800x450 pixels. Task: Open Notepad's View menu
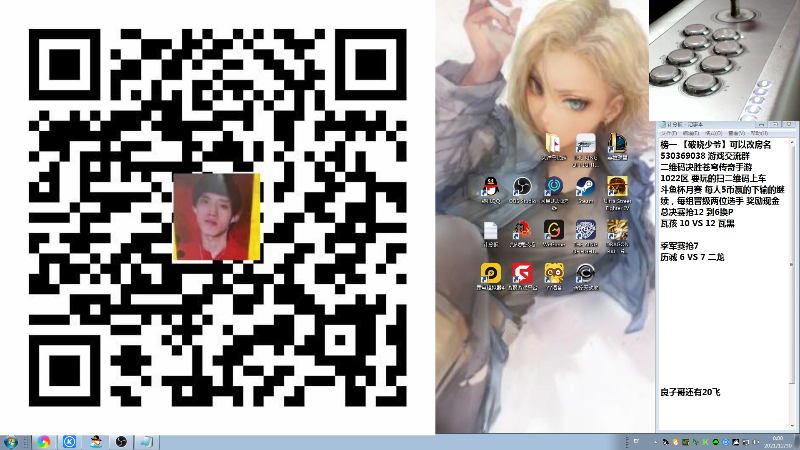(x=737, y=133)
